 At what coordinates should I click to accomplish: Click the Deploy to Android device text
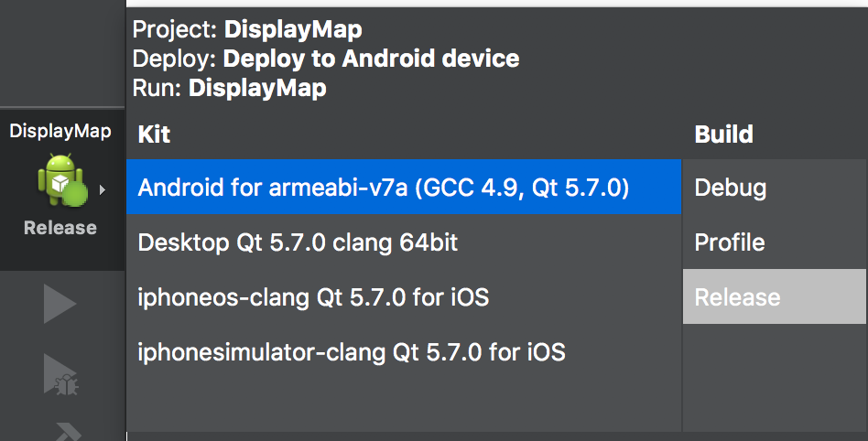point(371,59)
